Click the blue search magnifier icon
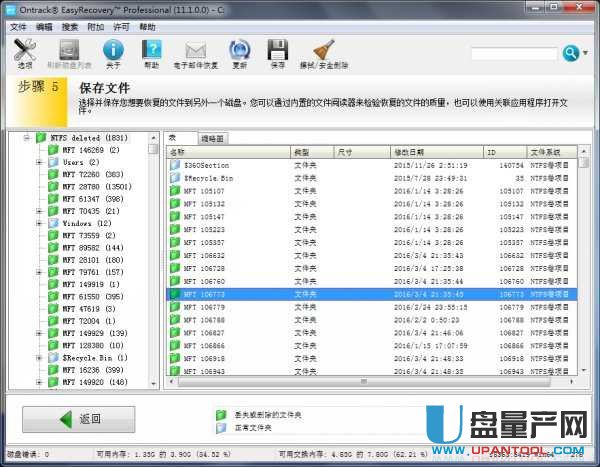The image size is (600, 467). point(571,53)
